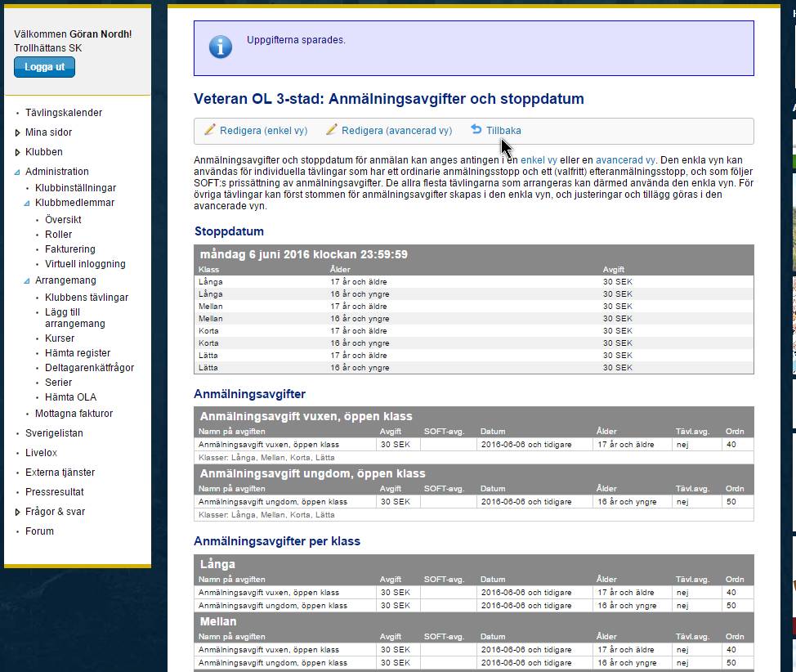The image size is (796, 672).
Task: Collapse the Klubbmedlemmar subsection arrow
Action: coord(27,204)
